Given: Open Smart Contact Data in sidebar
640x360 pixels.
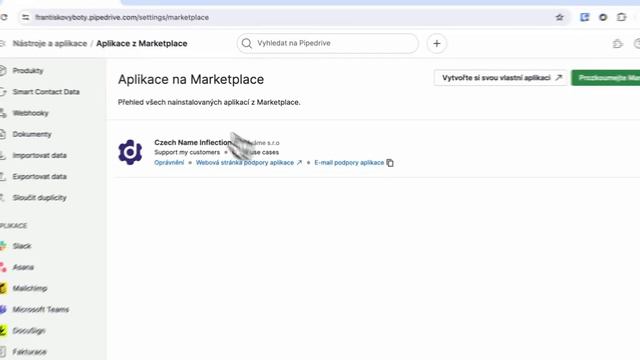Looking at the screenshot, I should pyautogui.click(x=46, y=92).
